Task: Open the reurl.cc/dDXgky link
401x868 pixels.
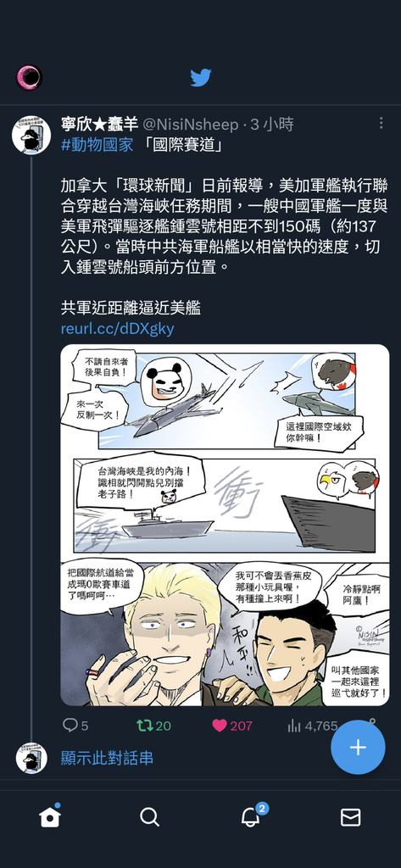Action: pyautogui.click(x=118, y=329)
